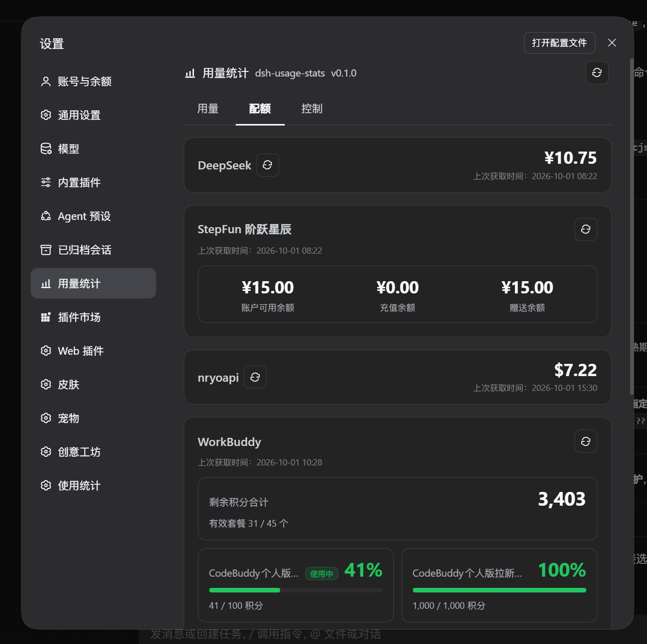Click the gear icon beside 通用设置
Screen dimensions: 647x644
click(46, 115)
